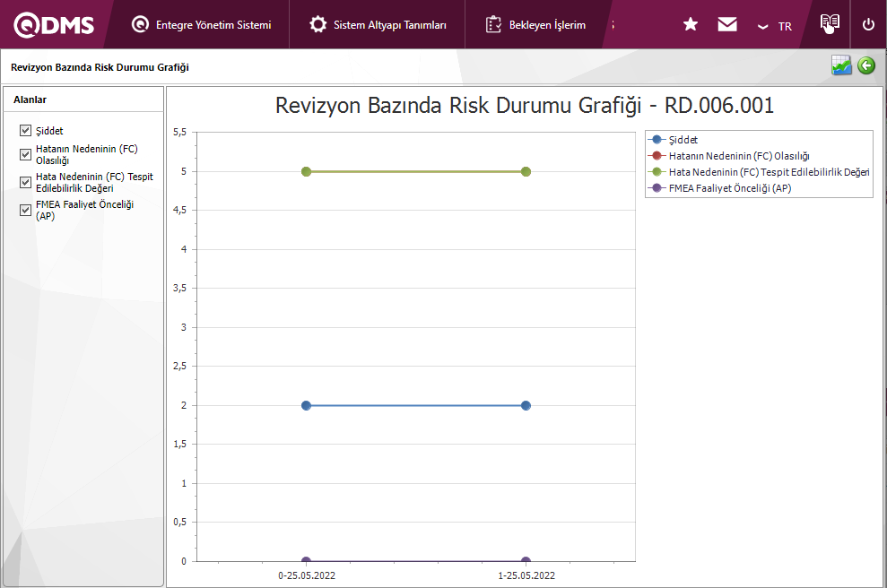
Task: Open the messages envelope icon
Action: click(x=727, y=25)
